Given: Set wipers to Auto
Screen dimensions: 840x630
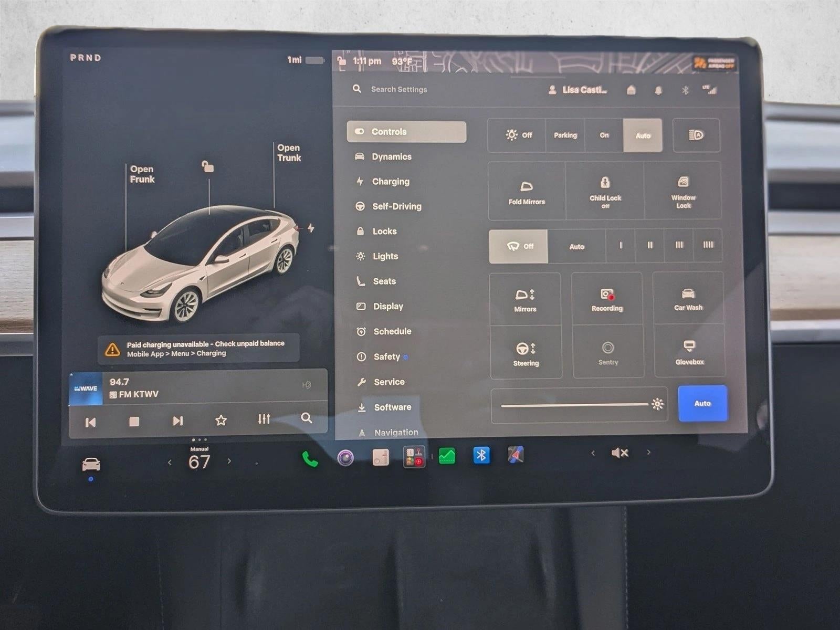Looking at the screenshot, I should point(576,246).
